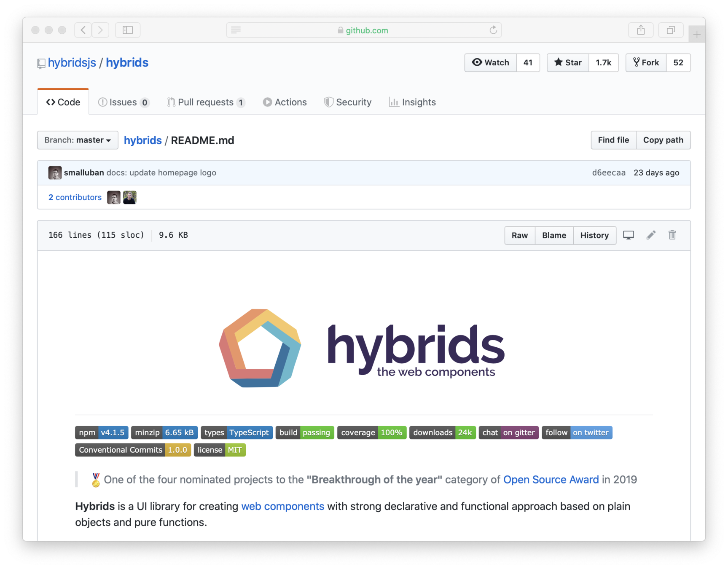Toggle the Safari sidebar icon
This screenshot has width=728, height=569.
[128, 30]
